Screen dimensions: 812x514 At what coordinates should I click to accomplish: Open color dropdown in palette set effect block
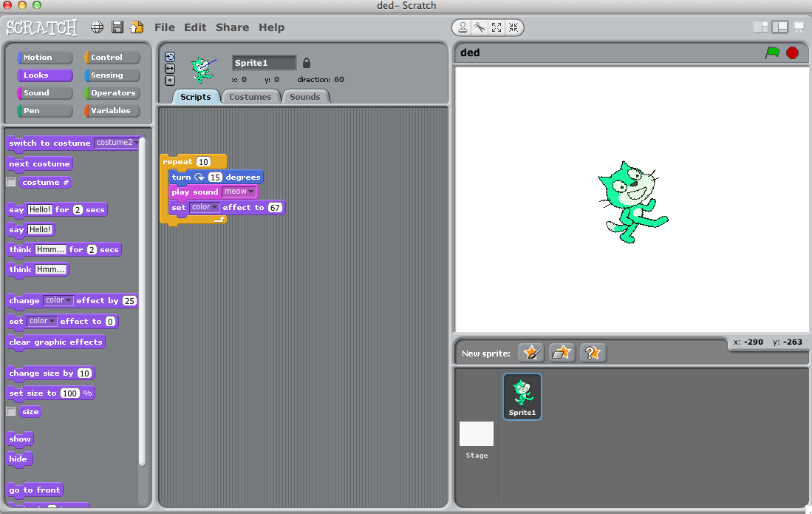coord(41,321)
